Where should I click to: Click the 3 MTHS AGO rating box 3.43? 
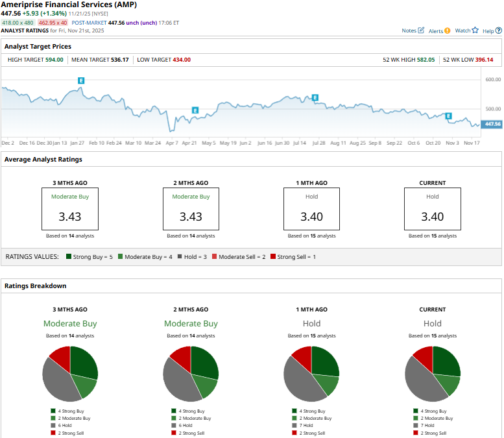click(70, 209)
